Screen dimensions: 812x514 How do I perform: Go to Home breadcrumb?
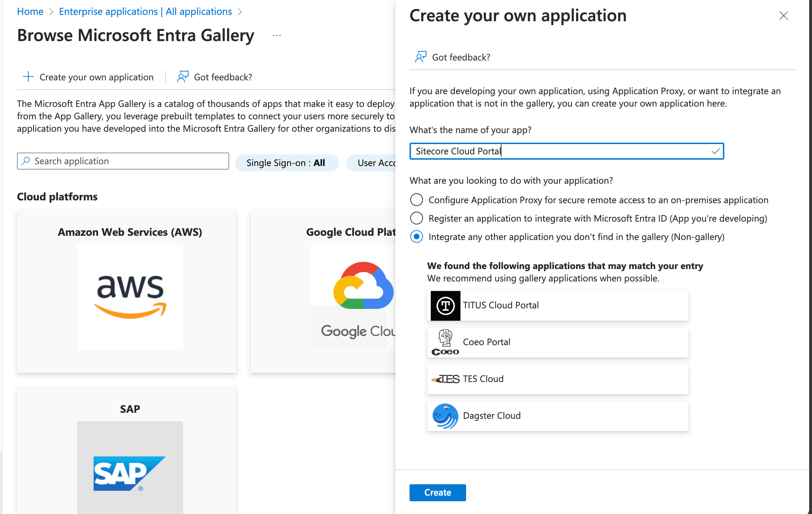(x=30, y=12)
